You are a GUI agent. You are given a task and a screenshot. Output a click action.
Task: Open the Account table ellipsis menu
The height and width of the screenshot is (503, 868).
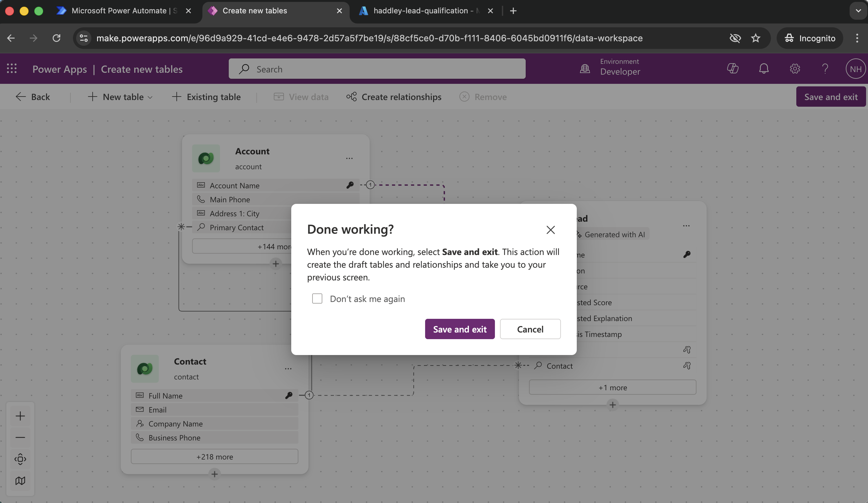pyautogui.click(x=349, y=158)
